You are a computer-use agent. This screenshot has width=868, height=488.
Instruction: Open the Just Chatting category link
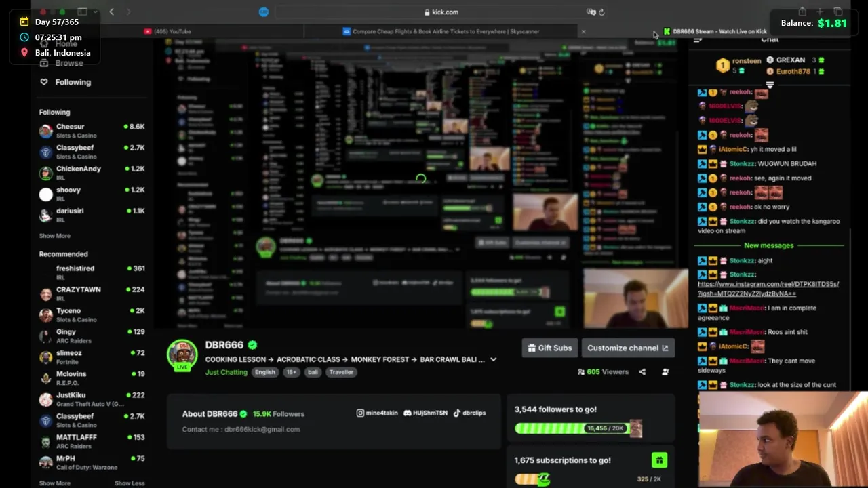point(226,372)
